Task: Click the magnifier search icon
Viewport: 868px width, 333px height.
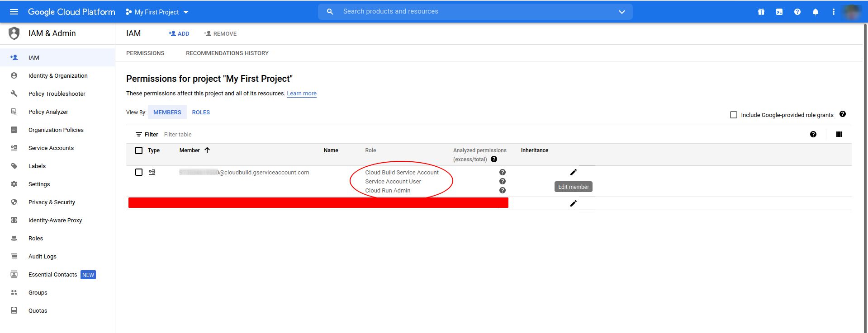Action: point(330,12)
